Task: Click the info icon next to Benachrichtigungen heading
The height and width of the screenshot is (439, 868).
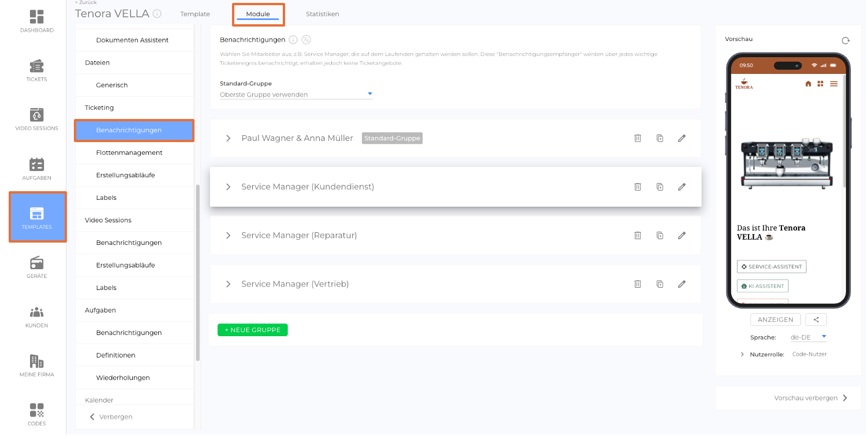Action: (x=293, y=40)
